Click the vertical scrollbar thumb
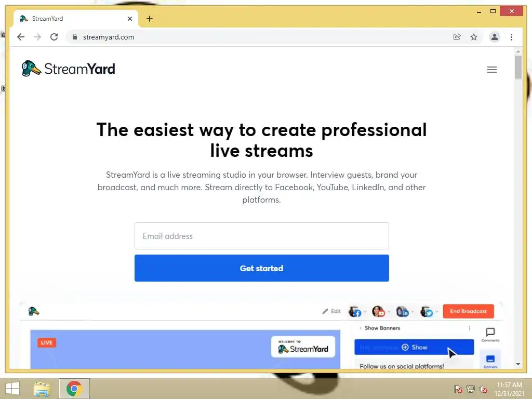The image size is (532, 399). 518,68
